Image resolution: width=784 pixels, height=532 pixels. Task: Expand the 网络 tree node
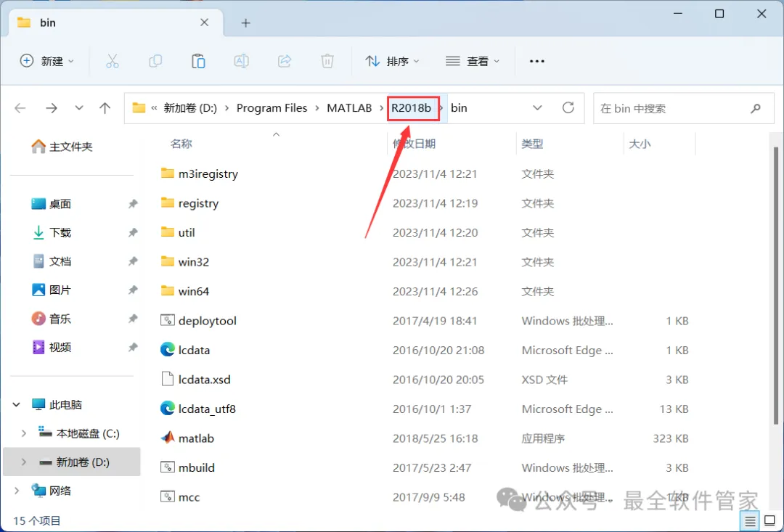(17, 491)
